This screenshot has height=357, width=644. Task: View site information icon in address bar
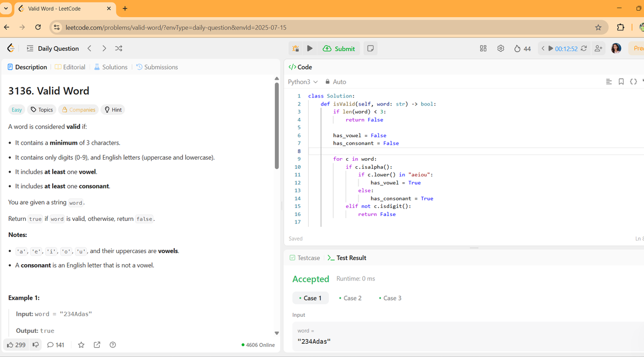click(57, 27)
